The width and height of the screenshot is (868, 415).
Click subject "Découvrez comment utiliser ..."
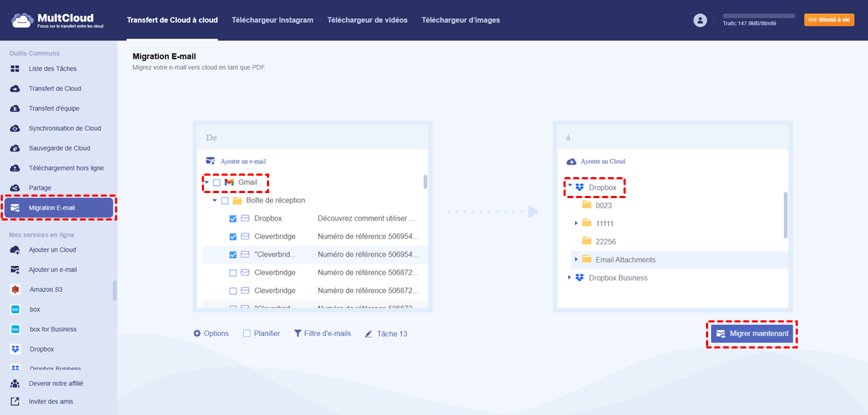click(367, 218)
